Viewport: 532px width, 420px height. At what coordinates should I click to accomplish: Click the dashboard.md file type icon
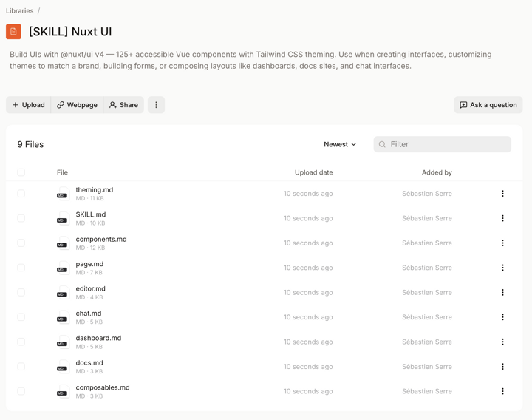coord(63,342)
